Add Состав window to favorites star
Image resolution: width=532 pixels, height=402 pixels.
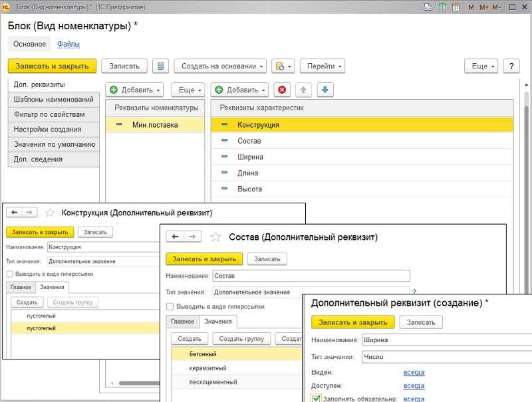(x=215, y=237)
